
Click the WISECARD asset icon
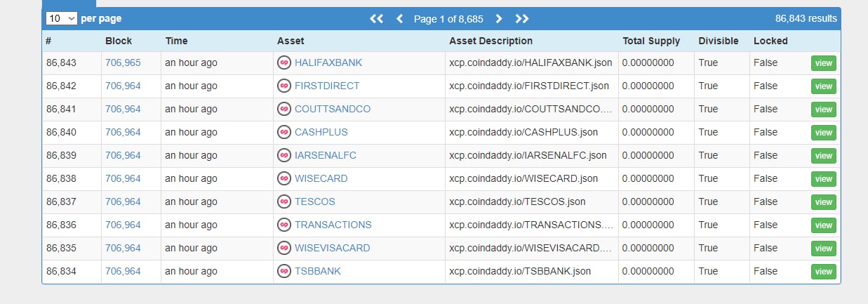[x=284, y=178]
